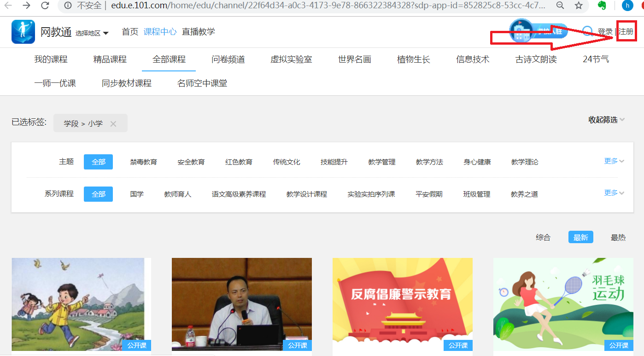Image resolution: width=644 pixels, height=356 pixels.
Task: Remove the 学段 > 小学 tag
Action: 113,123
